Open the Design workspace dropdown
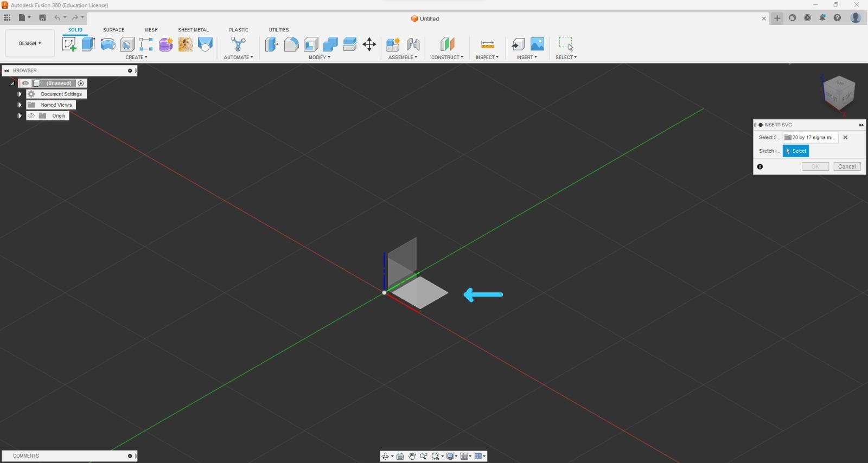The width and height of the screenshot is (868, 463). [x=30, y=43]
